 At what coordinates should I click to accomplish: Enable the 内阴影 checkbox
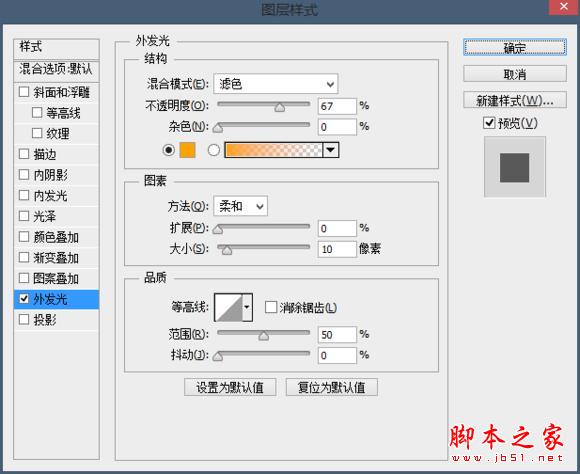coord(24,174)
